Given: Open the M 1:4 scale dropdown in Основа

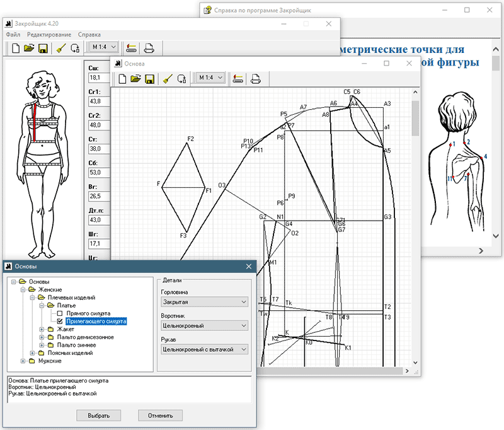Looking at the screenshot, I should [210, 78].
